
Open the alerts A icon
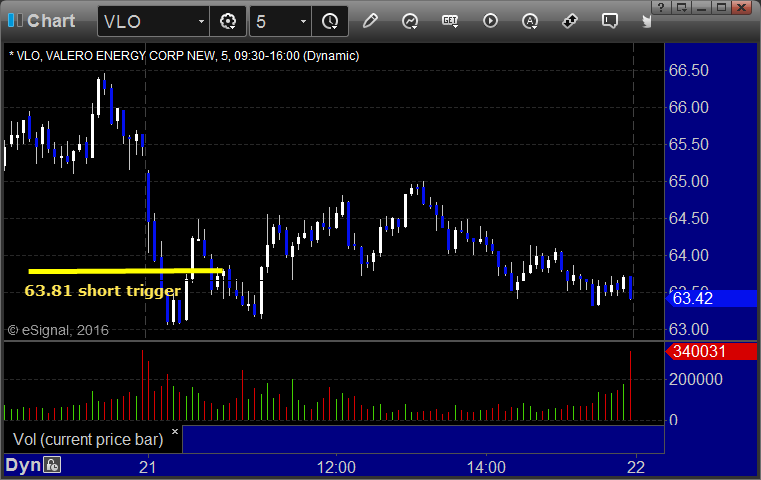530,21
